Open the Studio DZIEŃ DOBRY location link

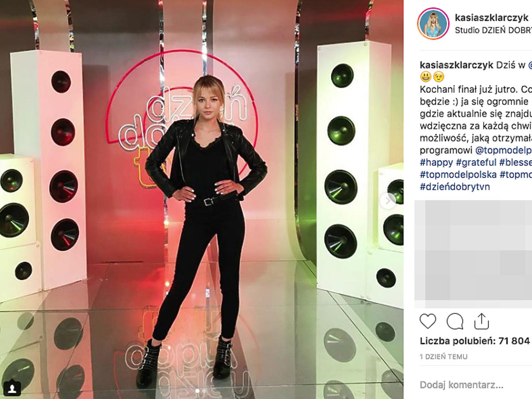point(493,31)
